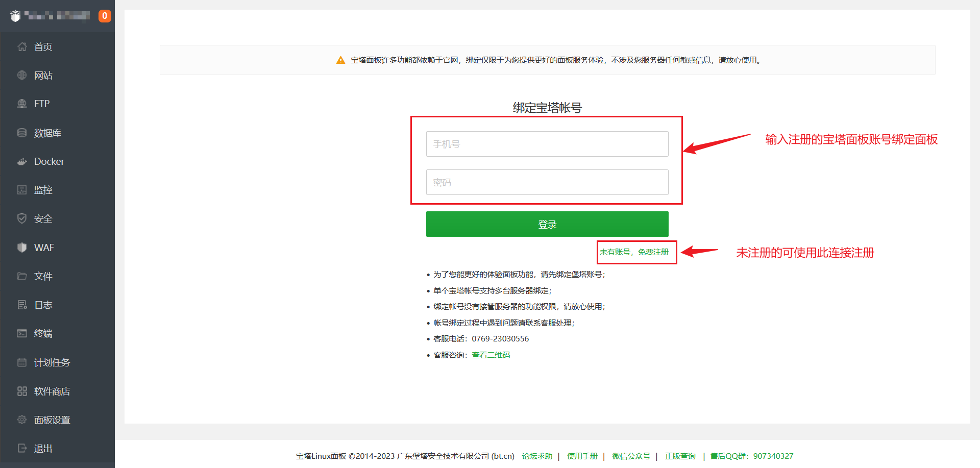Click the database icon beside 数据库
This screenshot has width=980, height=468.
(22, 133)
